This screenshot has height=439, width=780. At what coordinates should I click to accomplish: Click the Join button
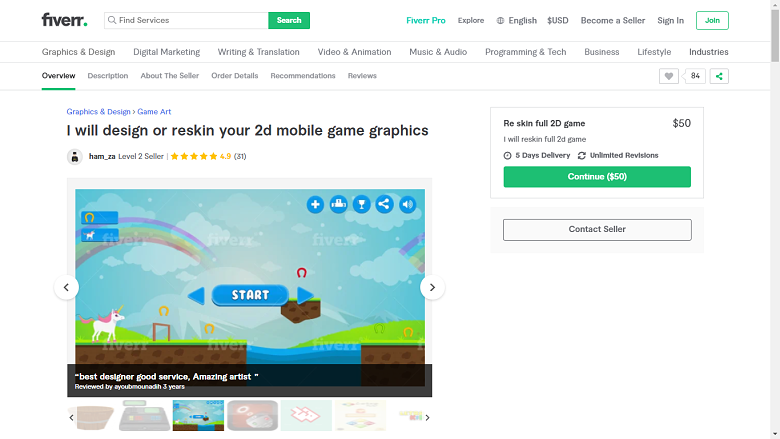click(712, 20)
